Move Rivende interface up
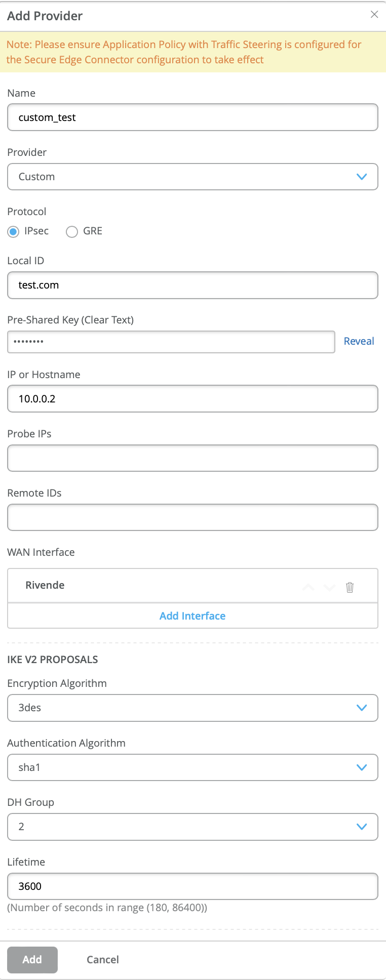The height and width of the screenshot is (980, 386). tap(308, 587)
